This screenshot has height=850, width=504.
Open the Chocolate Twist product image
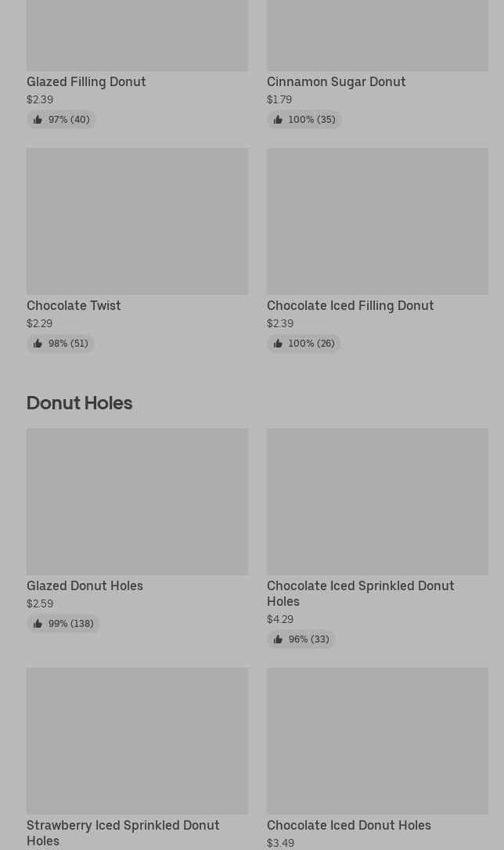pyautogui.click(x=137, y=222)
